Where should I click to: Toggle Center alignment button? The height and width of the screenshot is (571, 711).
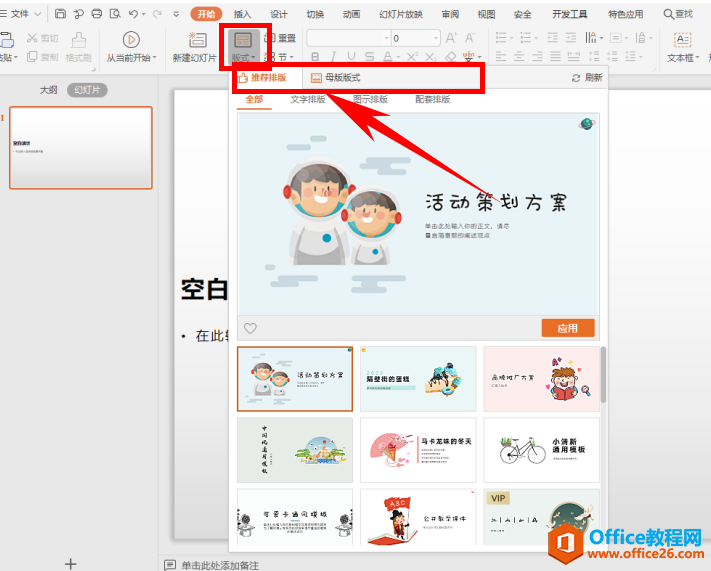[x=519, y=57]
